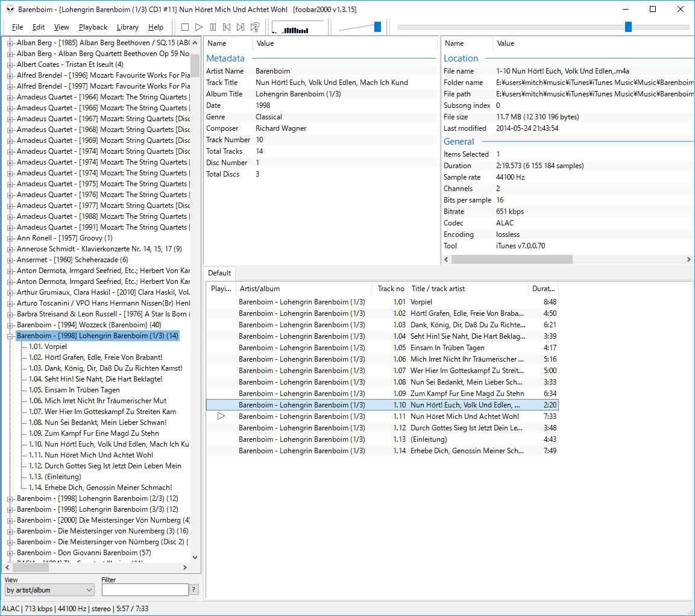The width and height of the screenshot is (695, 616).
Task: Click the Stop playback button
Action: 185,27
